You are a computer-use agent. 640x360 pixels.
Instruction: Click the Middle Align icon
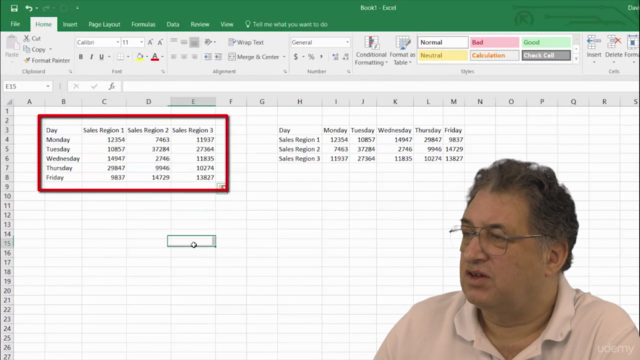(184, 42)
